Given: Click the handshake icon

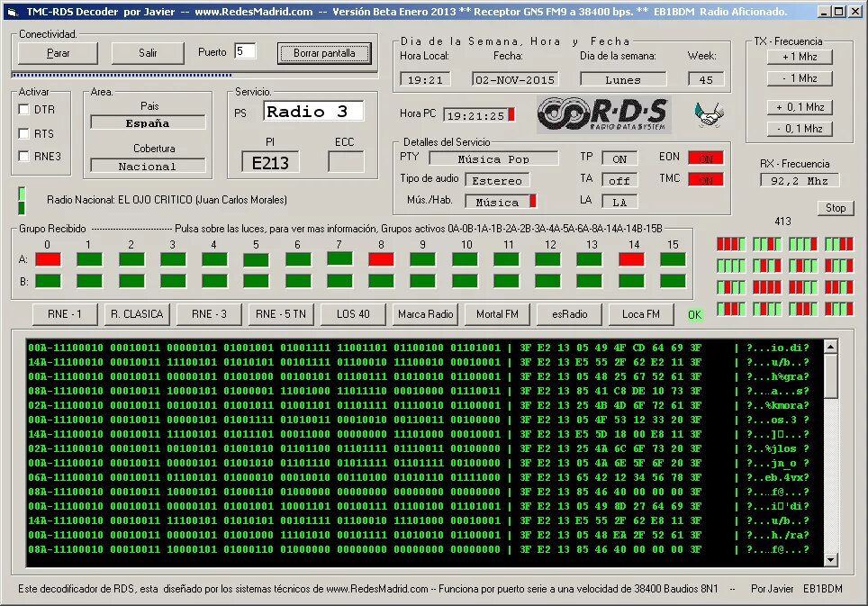Looking at the screenshot, I should [x=710, y=114].
